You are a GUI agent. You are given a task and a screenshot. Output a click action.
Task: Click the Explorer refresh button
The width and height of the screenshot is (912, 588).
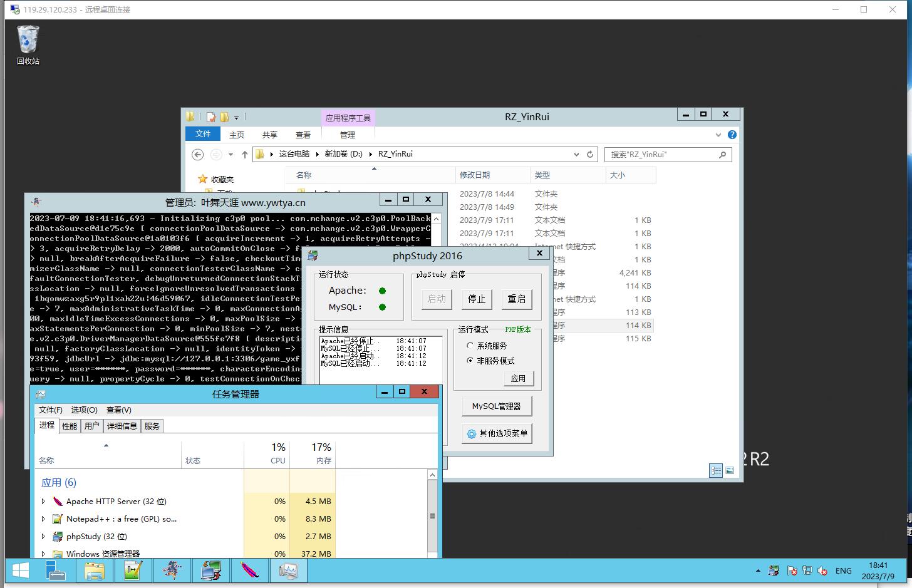[x=590, y=154]
